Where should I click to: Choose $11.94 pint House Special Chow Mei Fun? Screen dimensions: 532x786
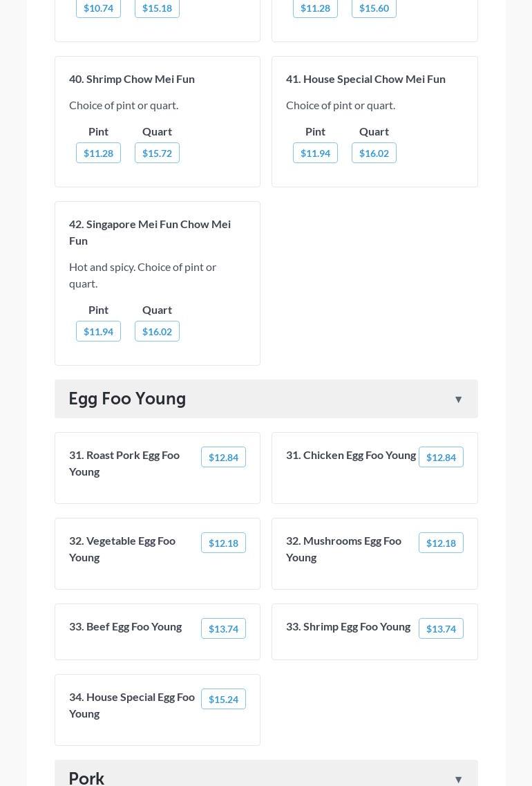(x=315, y=153)
